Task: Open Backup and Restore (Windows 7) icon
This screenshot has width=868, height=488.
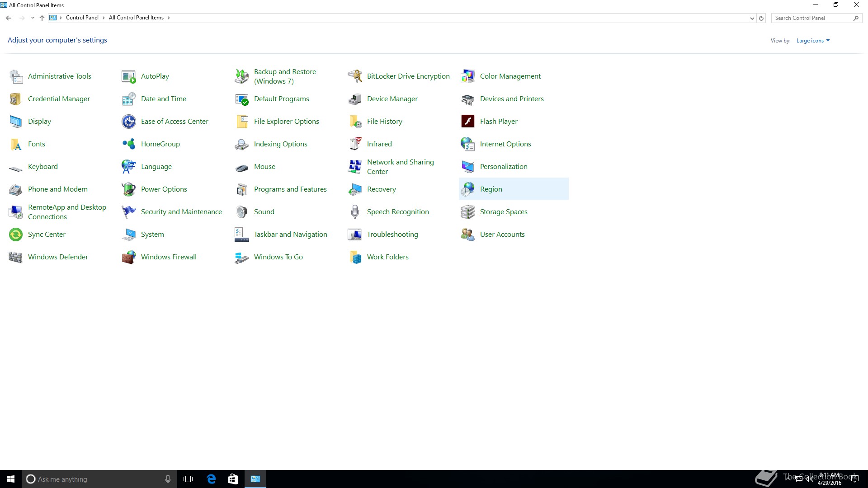Action: (242, 76)
